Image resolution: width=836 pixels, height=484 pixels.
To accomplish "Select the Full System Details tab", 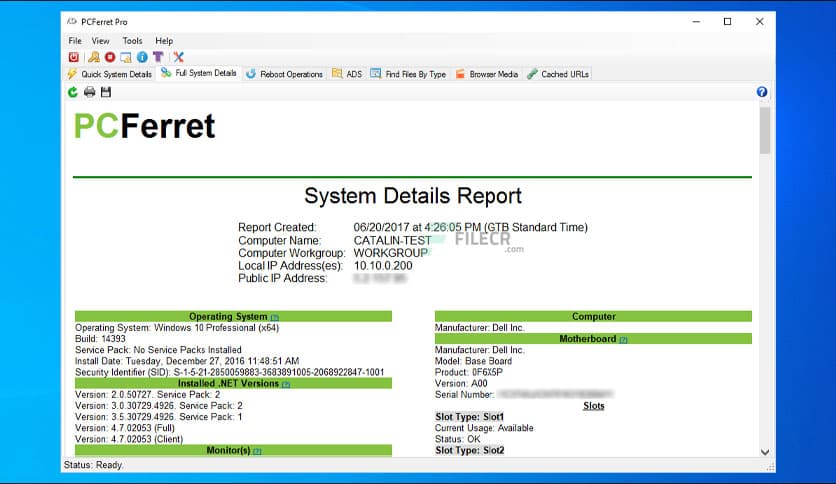I will point(199,73).
